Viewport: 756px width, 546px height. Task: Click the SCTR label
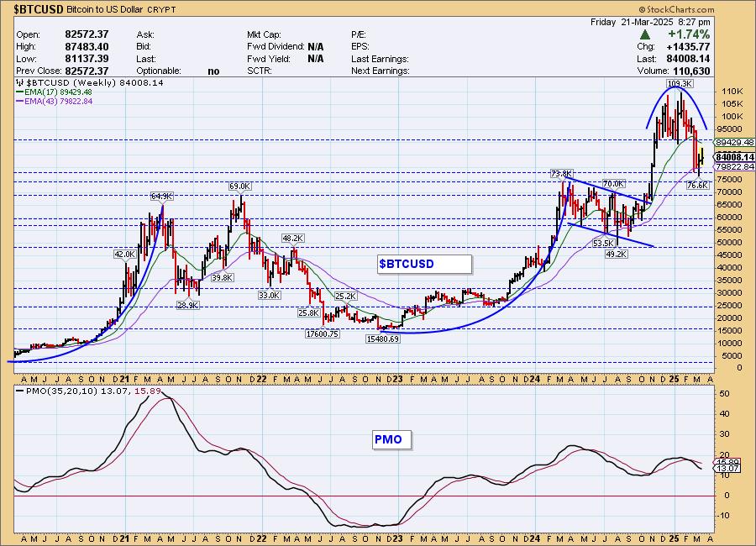pos(260,71)
